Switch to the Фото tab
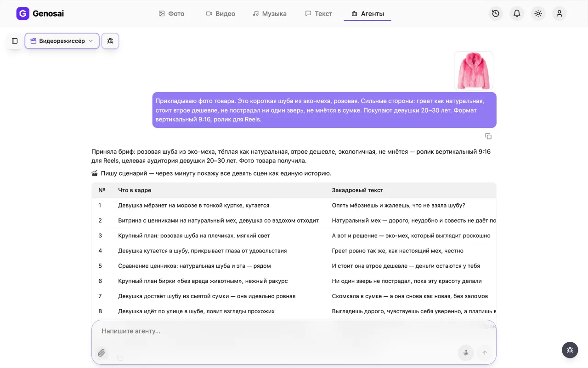 (x=171, y=14)
